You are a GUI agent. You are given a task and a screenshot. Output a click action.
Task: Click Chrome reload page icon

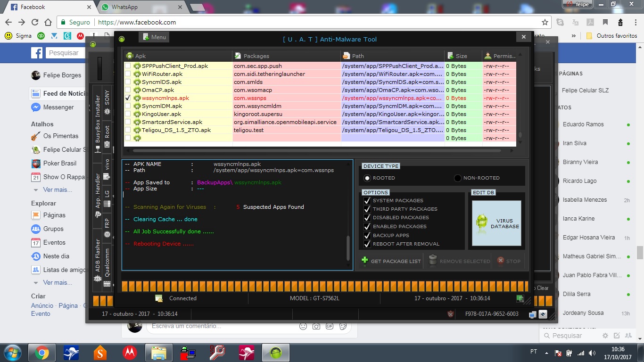tap(34, 22)
